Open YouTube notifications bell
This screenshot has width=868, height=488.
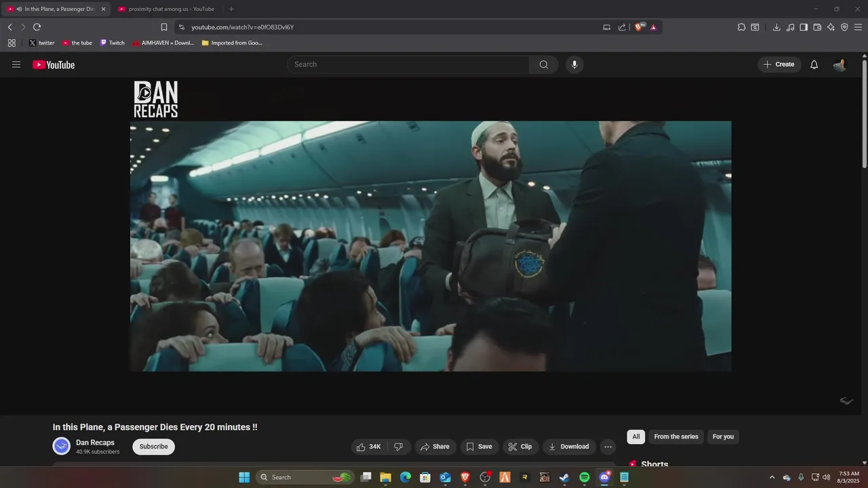[x=814, y=64]
